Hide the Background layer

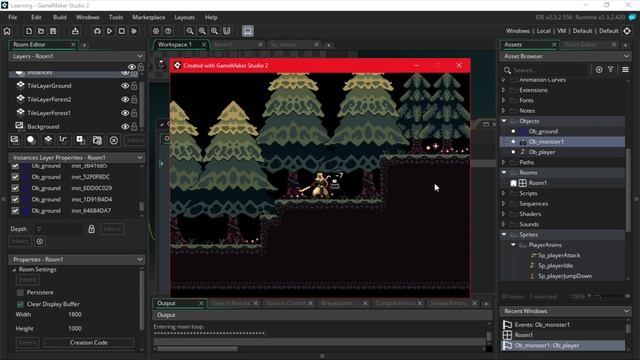click(x=125, y=127)
